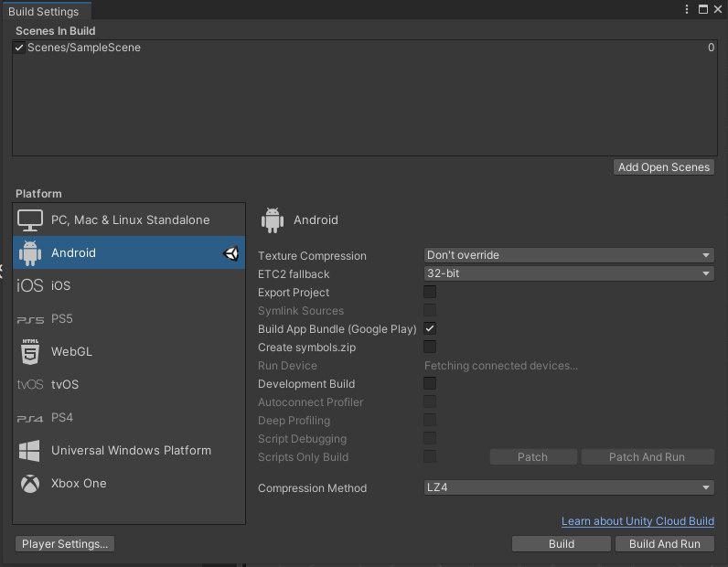Click the Windows logo for Universal Windows Platform

click(x=29, y=451)
